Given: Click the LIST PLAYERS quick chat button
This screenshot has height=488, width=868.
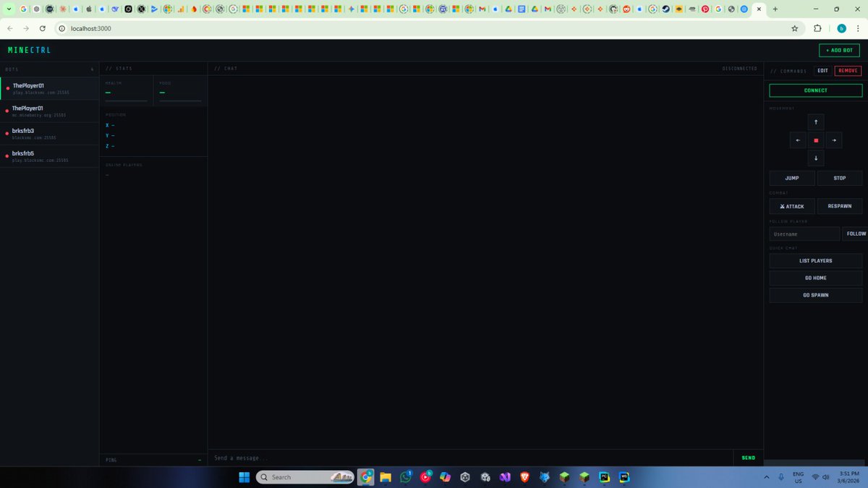Looking at the screenshot, I should point(816,261).
